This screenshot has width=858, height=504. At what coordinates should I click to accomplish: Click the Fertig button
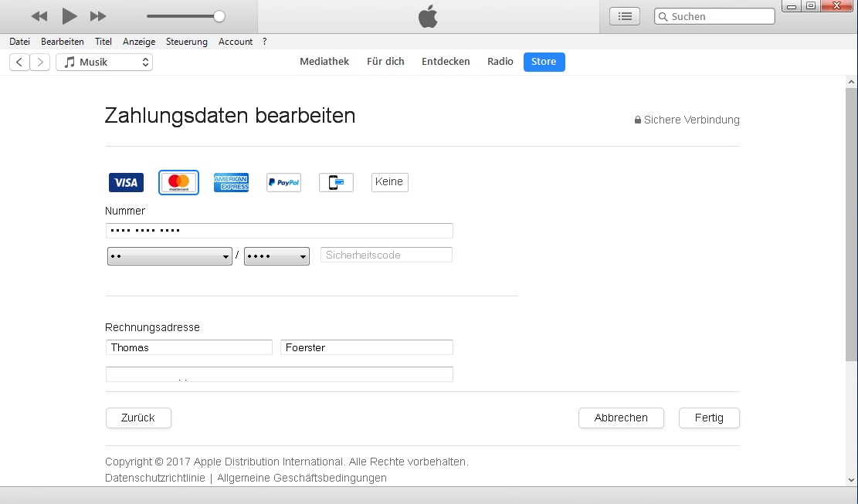click(709, 418)
